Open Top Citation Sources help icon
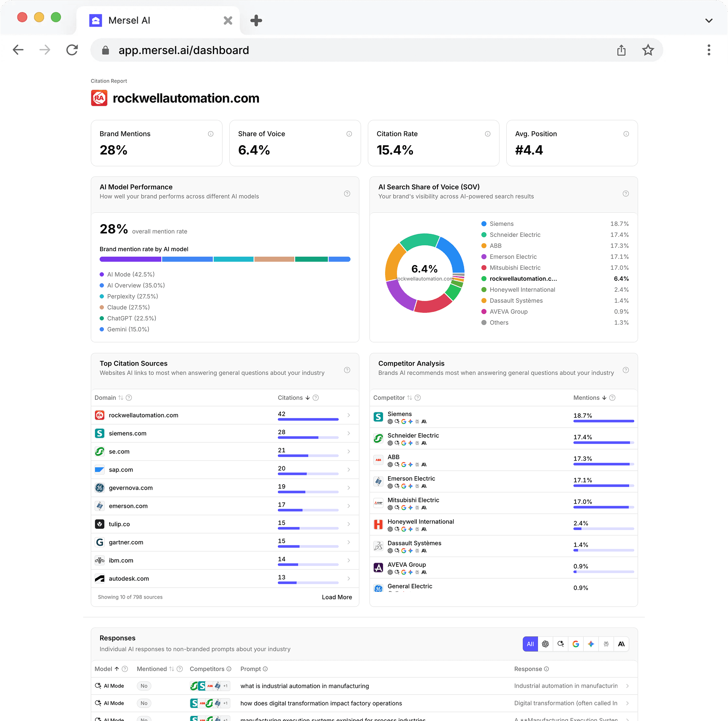728x721 pixels. tap(347, 370)
